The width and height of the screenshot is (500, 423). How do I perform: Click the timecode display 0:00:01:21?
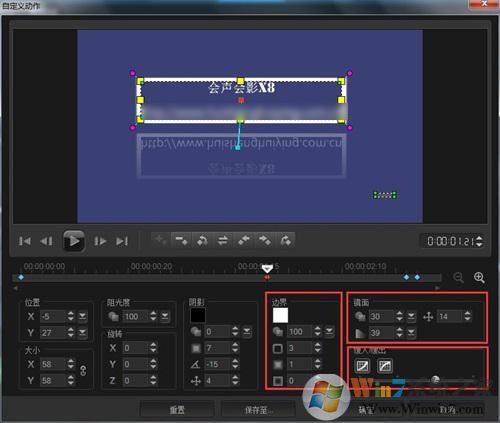coord(450,241)
